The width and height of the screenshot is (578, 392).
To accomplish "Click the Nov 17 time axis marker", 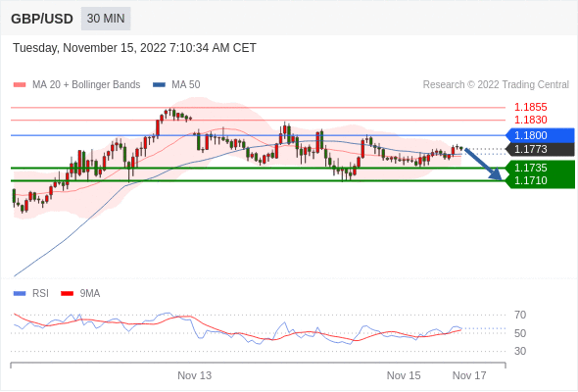I will (469, 375).
